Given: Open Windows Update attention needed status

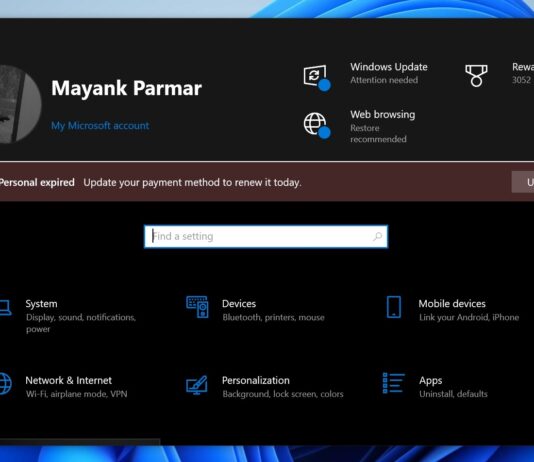Looking at the screenshot, I should [384, 80].
